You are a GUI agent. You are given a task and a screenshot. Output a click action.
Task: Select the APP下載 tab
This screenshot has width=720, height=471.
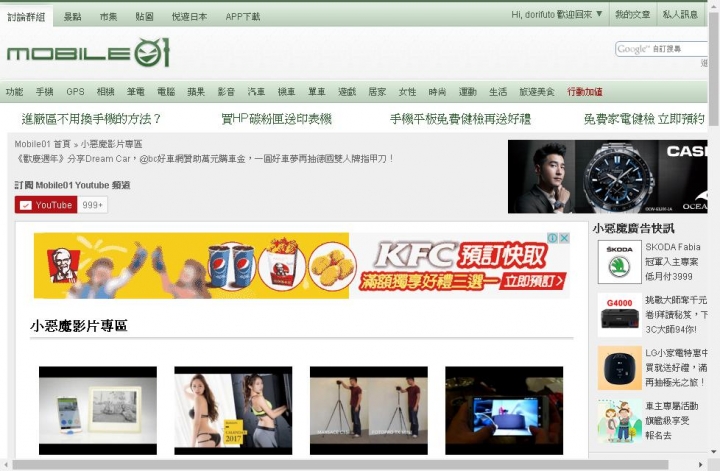pyautogui.click(x=242, y=17)
